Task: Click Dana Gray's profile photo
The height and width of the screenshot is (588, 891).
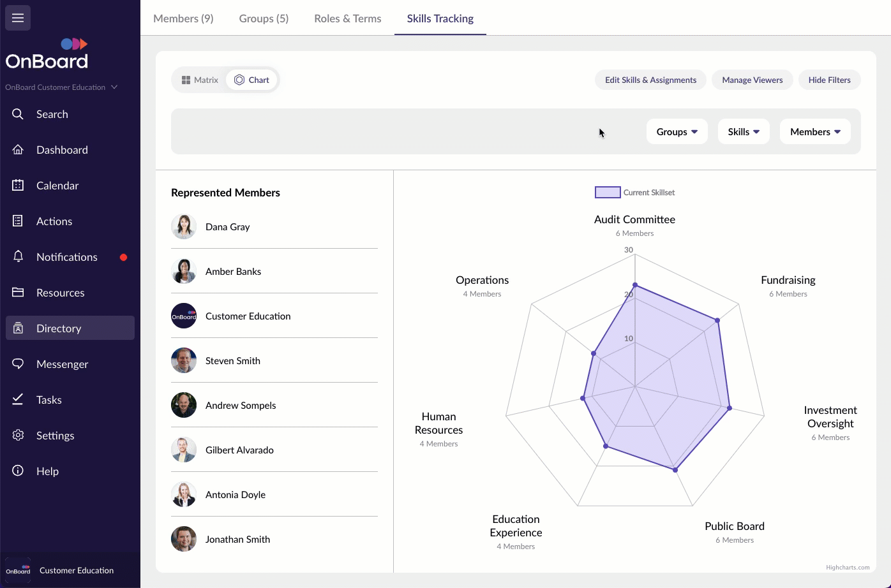Action: (x=184, y=227)
